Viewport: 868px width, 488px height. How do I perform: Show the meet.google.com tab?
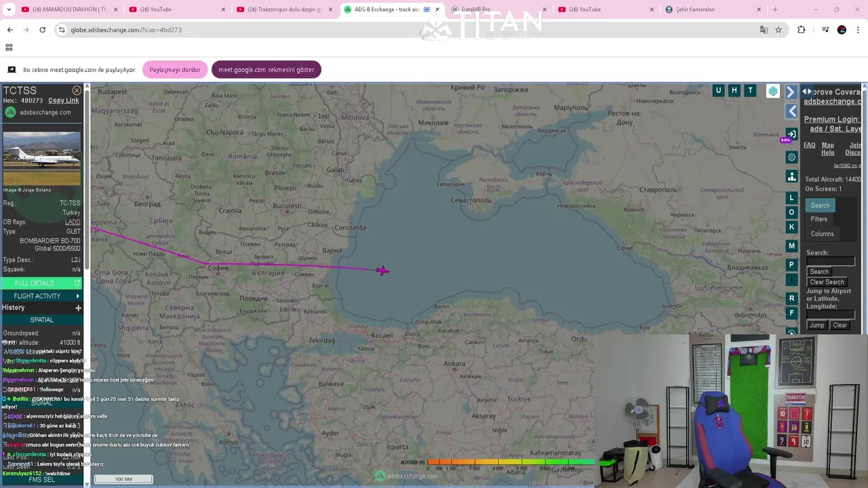[267, 70]
